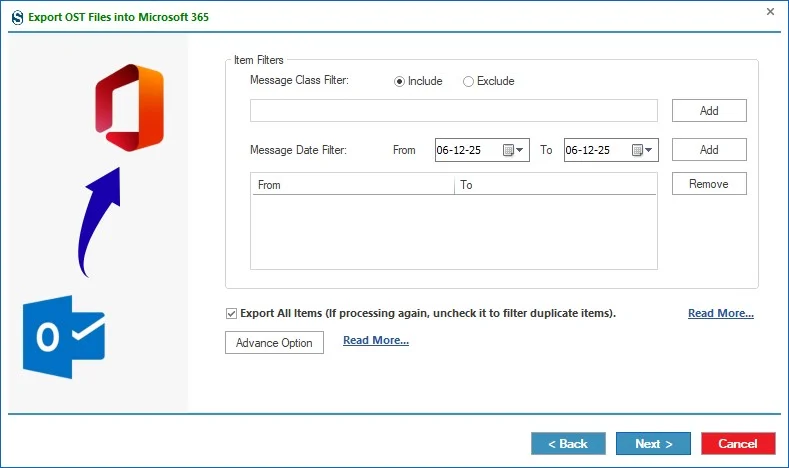Click the Remove button
This screenshot has height=468, width=789.
point(709,184)
